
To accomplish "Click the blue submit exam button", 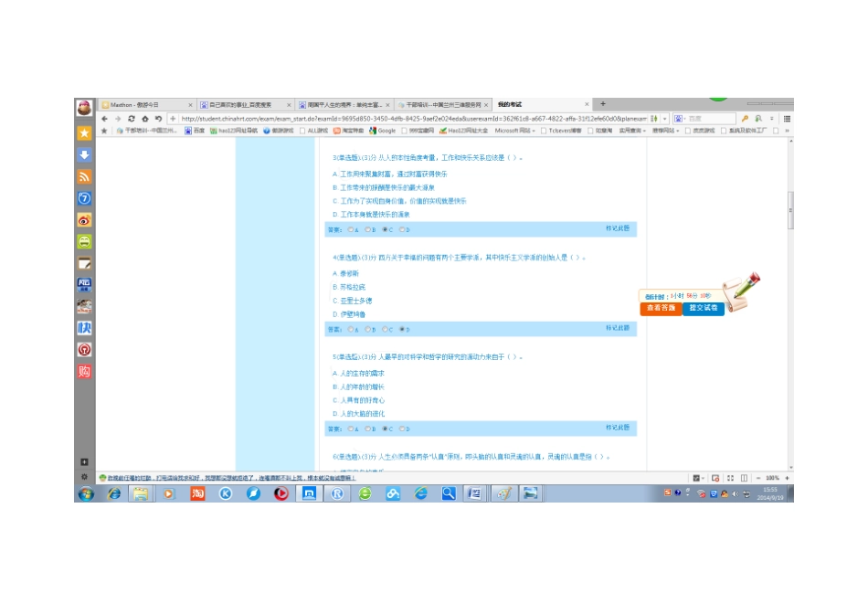I will click(704, 308).
